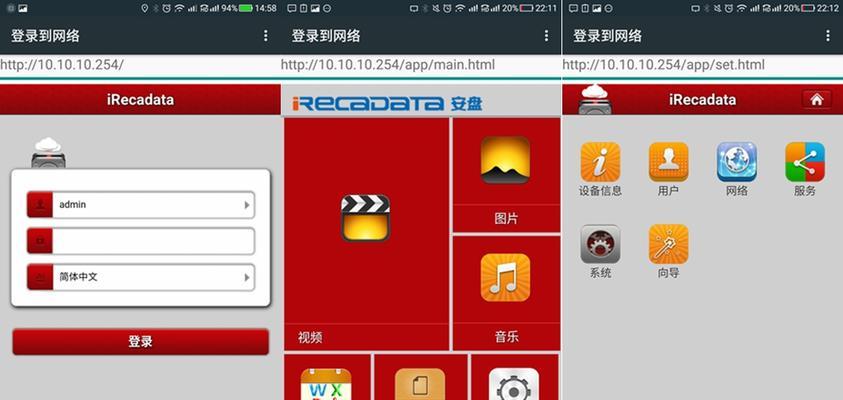Tap the cloud disk logo above login form
Screen dimensions: 843x400
click(x=48, y=153)
